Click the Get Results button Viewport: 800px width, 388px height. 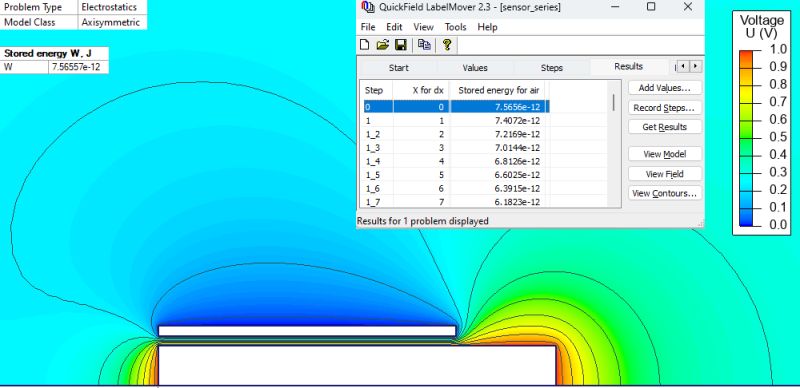(665, 127)
